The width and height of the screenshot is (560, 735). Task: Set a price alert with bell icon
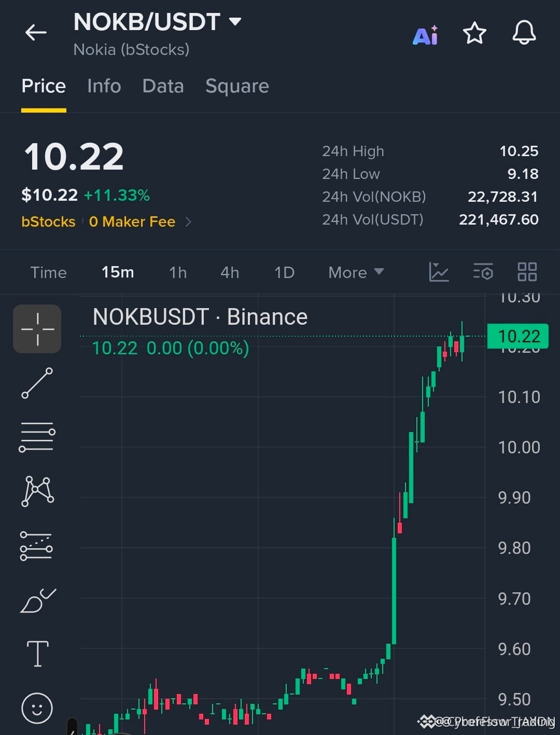point(524,33)
